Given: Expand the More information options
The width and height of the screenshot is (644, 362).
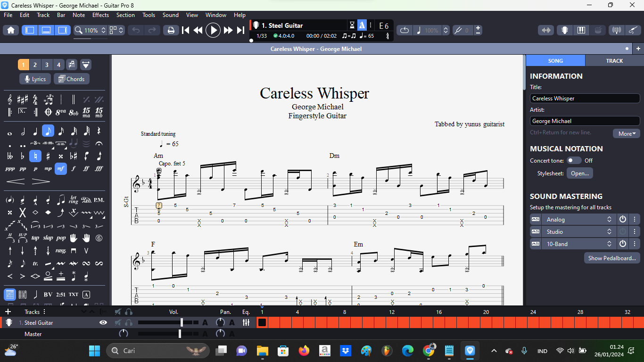Looking at the screenshot, I should 627,133.
